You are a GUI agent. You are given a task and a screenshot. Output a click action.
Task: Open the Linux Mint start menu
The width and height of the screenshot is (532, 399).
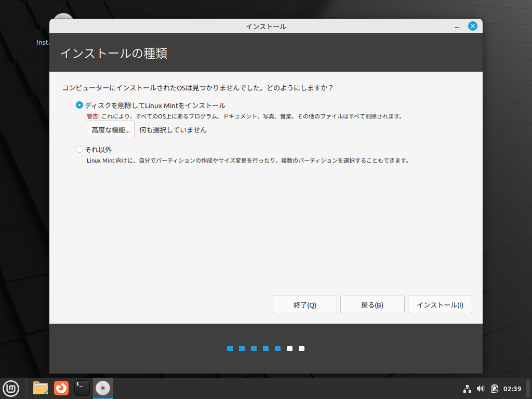(x=11, y=389)
